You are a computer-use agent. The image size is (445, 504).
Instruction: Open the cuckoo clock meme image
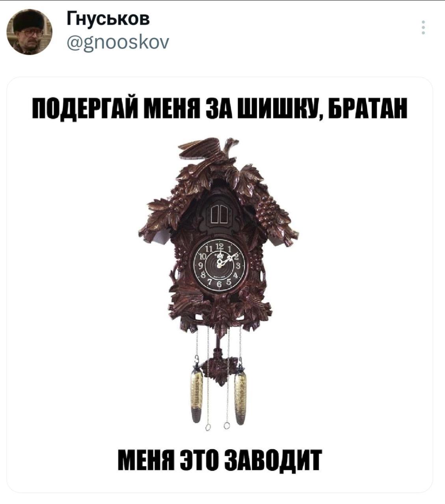click(x=220, y=284)
